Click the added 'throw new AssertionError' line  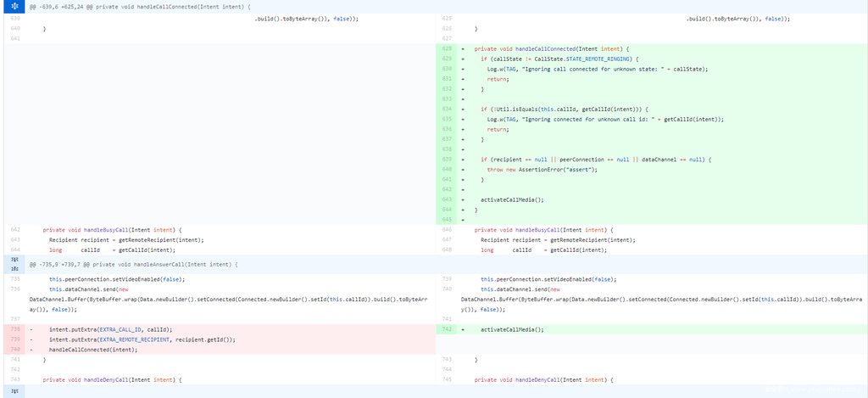click(542, 169)
